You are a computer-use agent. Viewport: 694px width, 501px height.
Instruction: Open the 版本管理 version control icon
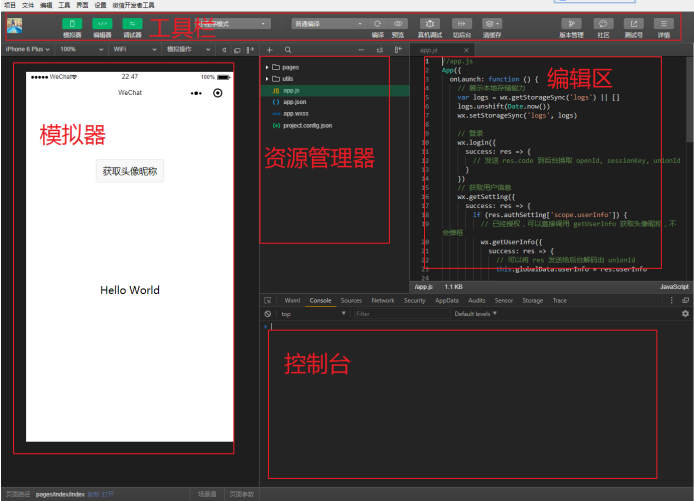tap(571, 24)
